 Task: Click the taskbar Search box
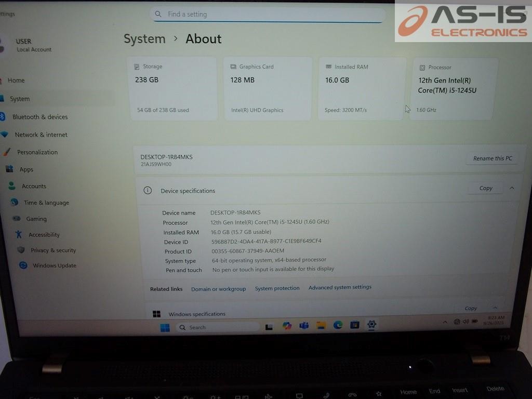[x=218, y=327]
